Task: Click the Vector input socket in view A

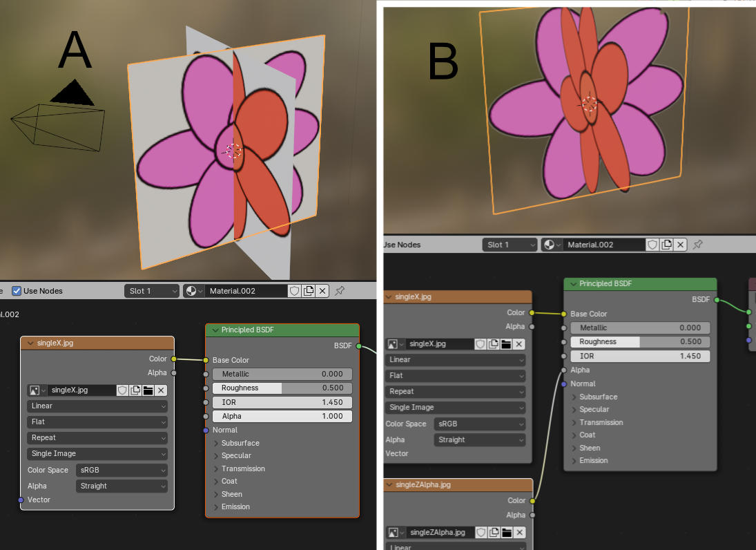Action: click(21, 500)
